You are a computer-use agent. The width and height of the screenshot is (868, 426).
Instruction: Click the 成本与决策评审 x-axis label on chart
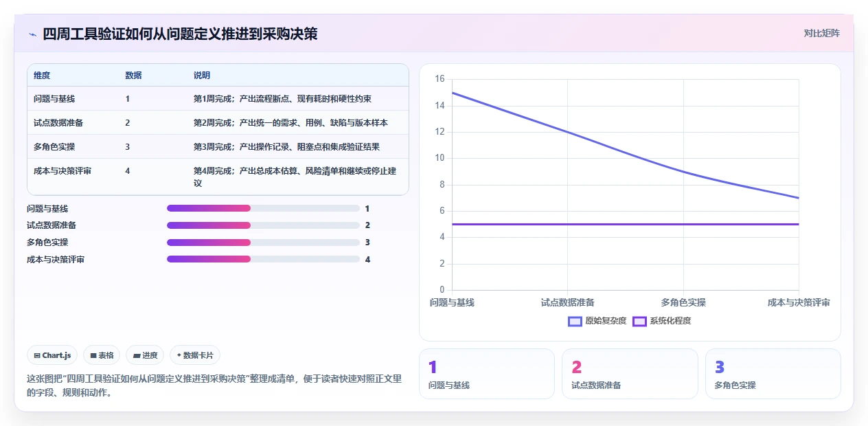799,302
